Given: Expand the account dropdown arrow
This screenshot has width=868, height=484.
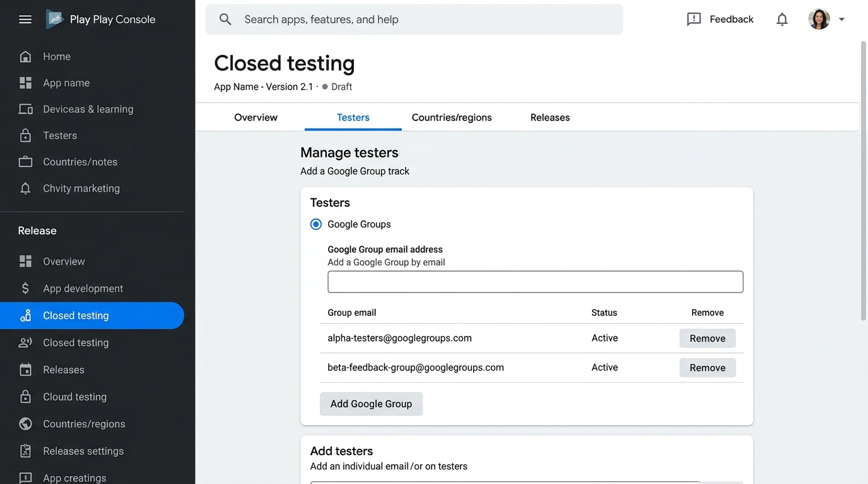Looking at the screenshot, I should point(842,20).
